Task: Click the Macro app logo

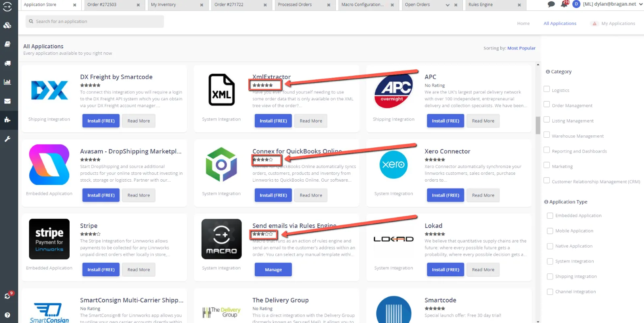Action: coord(221,239)
